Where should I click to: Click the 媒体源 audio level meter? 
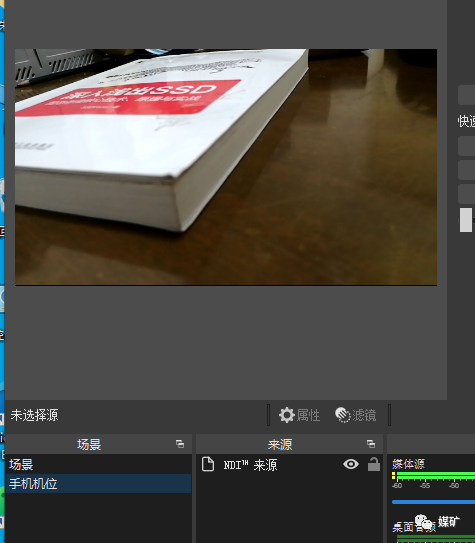pyautogui.click(x=433, y=476)
